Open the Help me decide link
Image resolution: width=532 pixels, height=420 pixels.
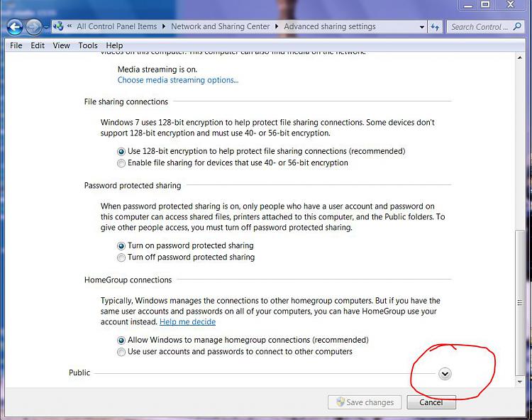click(188, 321)
